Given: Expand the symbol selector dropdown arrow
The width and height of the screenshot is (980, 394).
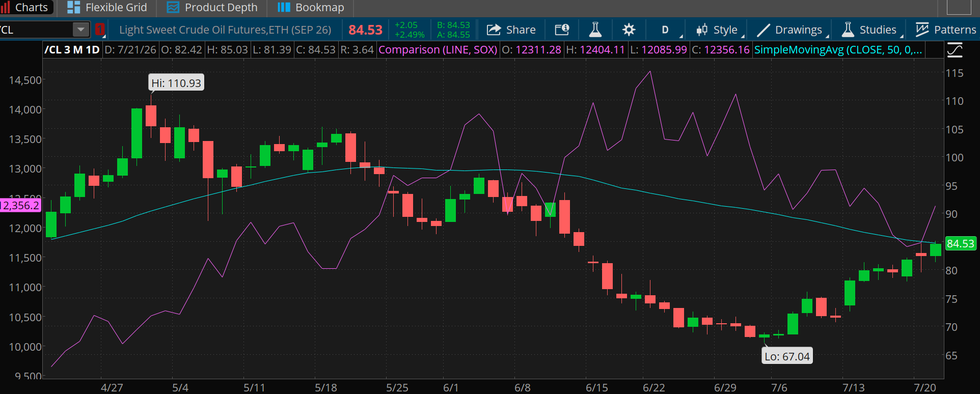Looking at the screenshot, I should click(80, 30).
